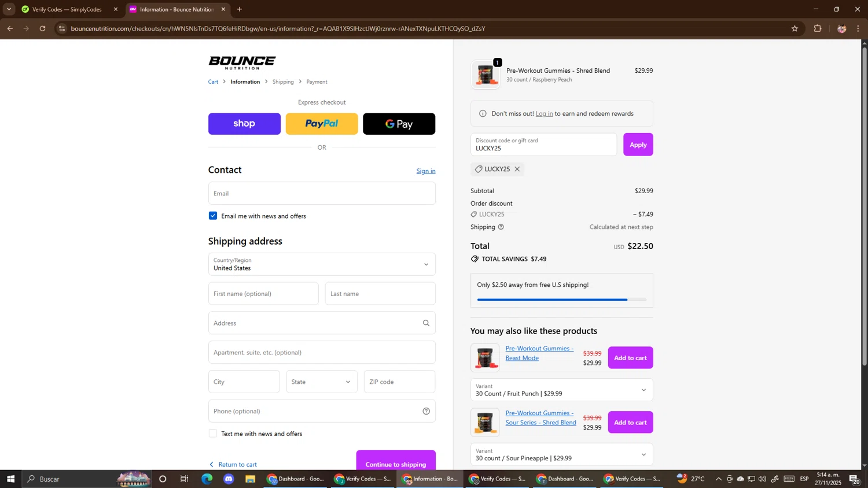This screenshot has width=868, height=488.
Task: Open the State dropdown
Action: [x=322, y=382]
